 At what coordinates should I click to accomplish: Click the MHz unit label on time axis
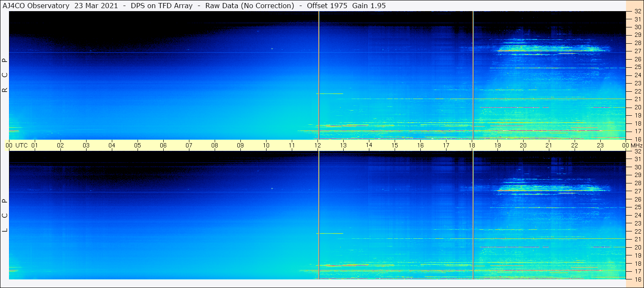(636, 145)
